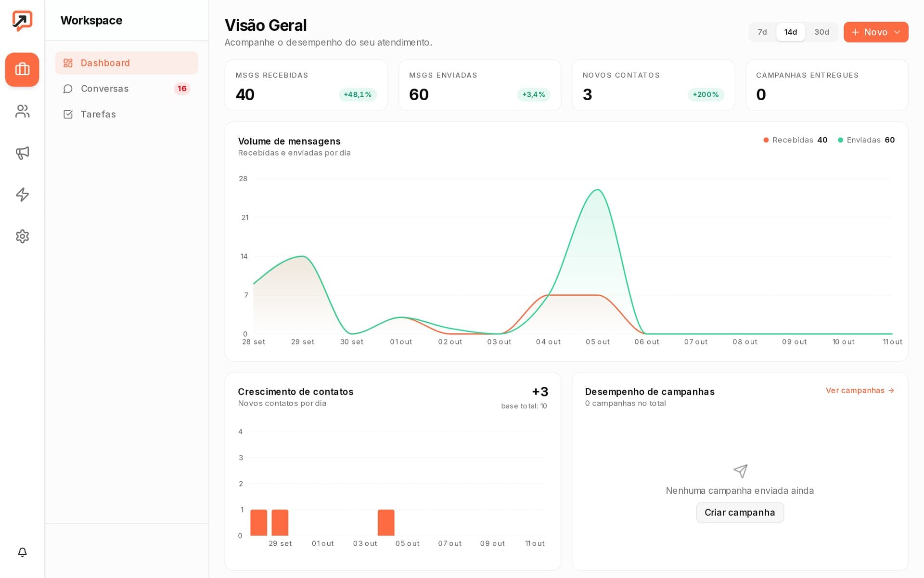Click the first orange bar in contacts chart
The height and width of the screenshot is (578, 924).
click(x=258, y=523)
